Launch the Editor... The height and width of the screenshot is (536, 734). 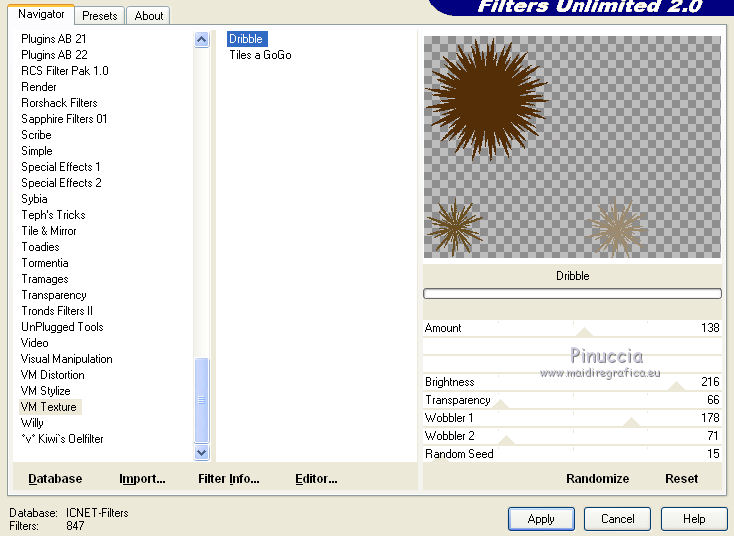[x=316, y=478]
